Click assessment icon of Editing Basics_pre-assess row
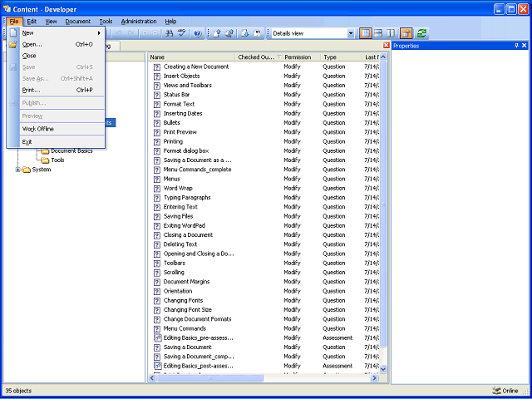This screenshot has height=399, width=532. tap(157, 338)
